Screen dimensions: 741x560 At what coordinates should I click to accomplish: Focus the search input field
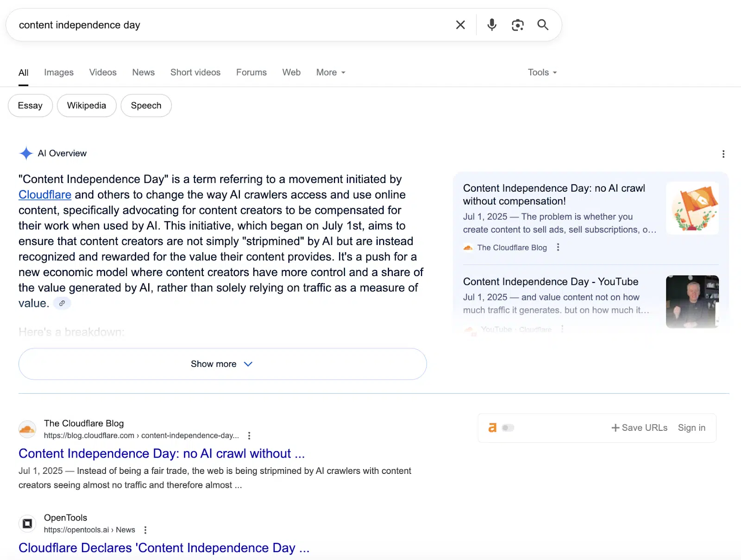coord(232,25)
